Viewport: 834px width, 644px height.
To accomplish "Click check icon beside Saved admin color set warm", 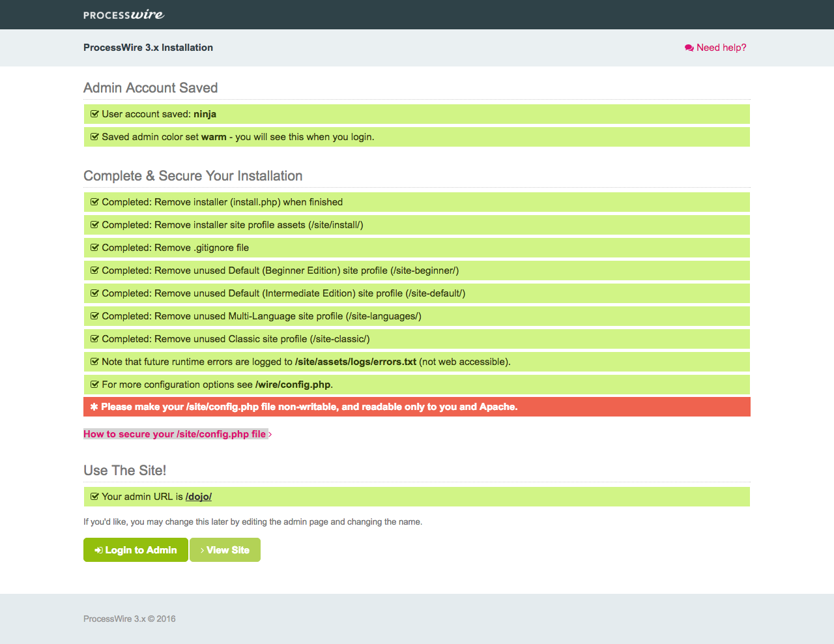I will point(94,137).
